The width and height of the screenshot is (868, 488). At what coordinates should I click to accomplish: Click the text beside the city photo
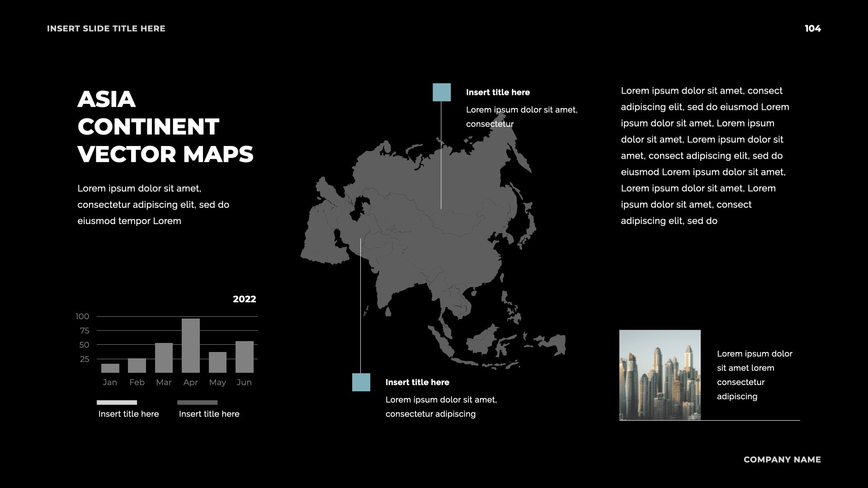[x=754, y=375]
